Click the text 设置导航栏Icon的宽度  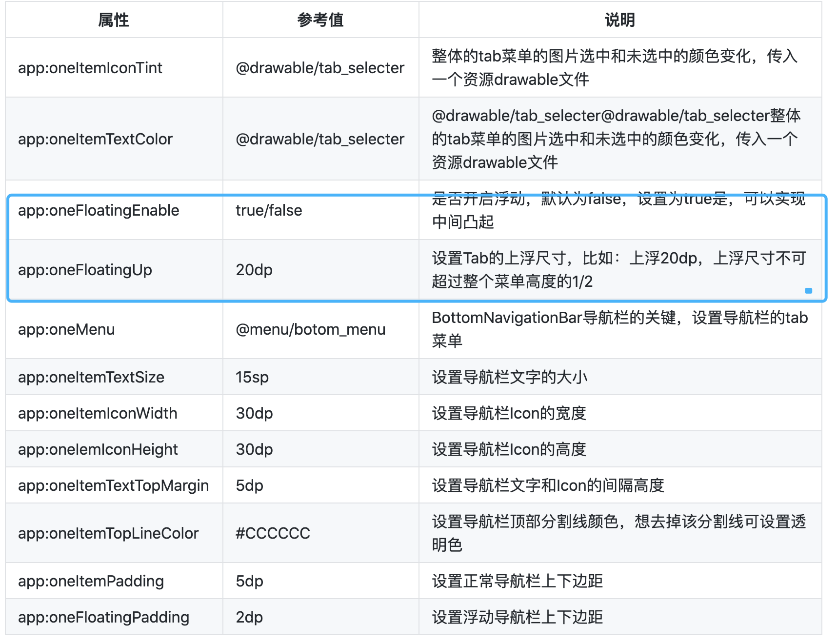[x=509, y=413]
